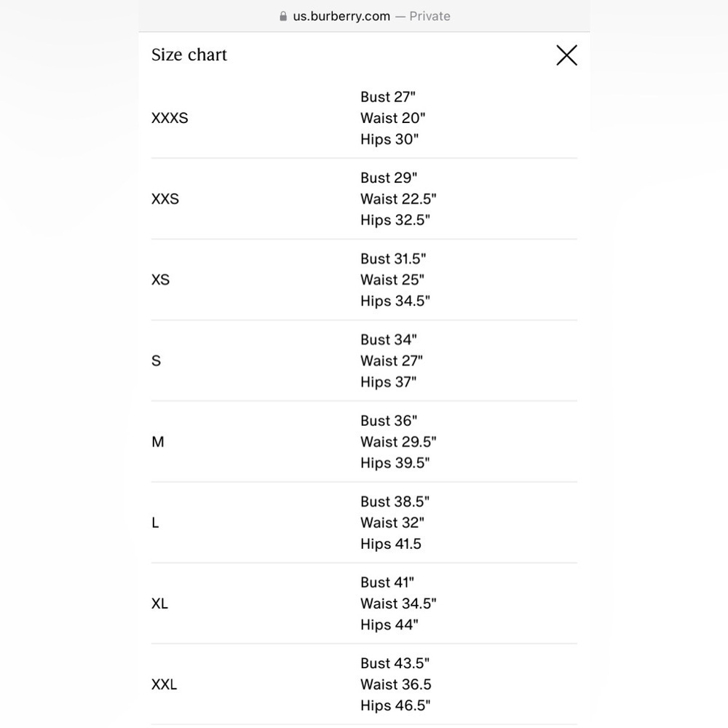Choose the XS size row
Image resolution: width=728 pixels, height=728 pixels.
364,280
